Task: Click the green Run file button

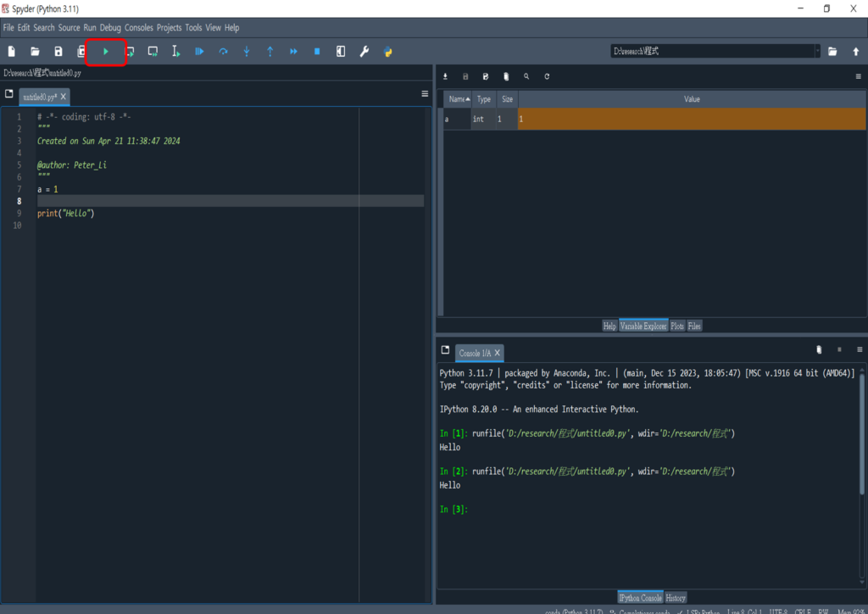Action: click(105, 52)
